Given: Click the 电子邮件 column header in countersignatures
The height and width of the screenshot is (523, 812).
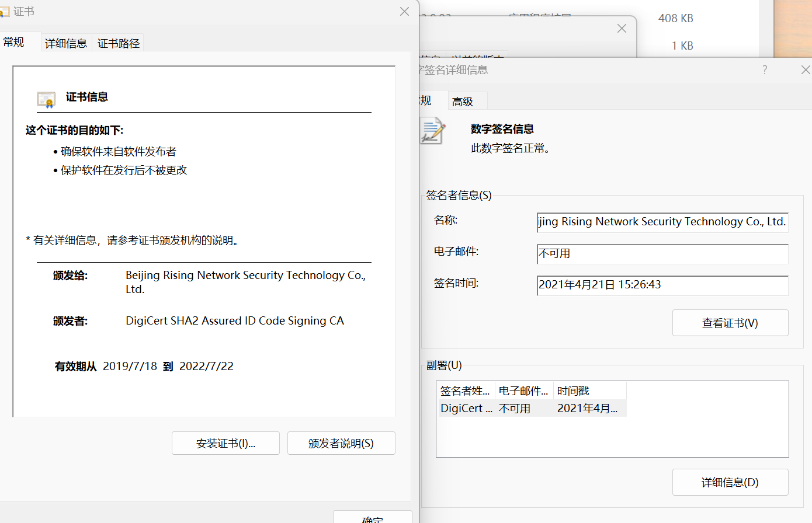Looking at the screenshot, I should pos(524,391).
